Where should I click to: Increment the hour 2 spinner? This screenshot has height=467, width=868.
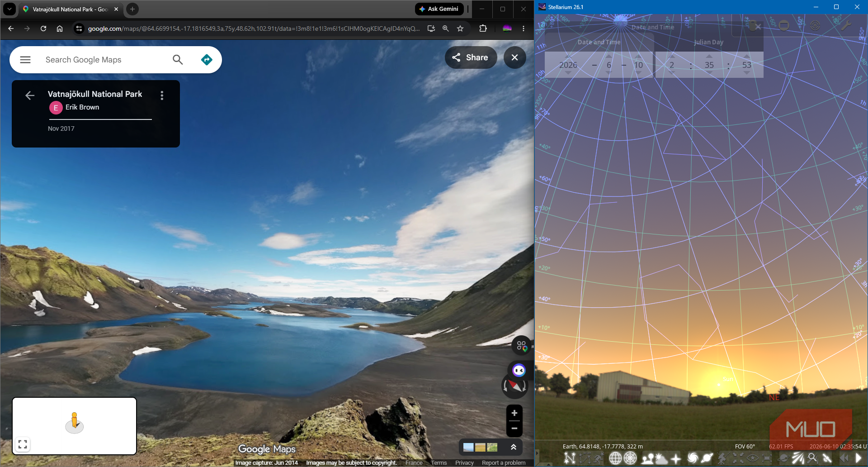[672, 56]
